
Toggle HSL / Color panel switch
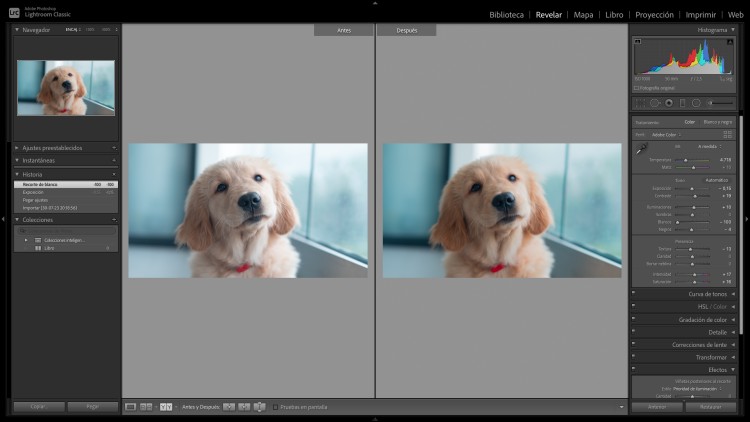(x=634, y=305)
